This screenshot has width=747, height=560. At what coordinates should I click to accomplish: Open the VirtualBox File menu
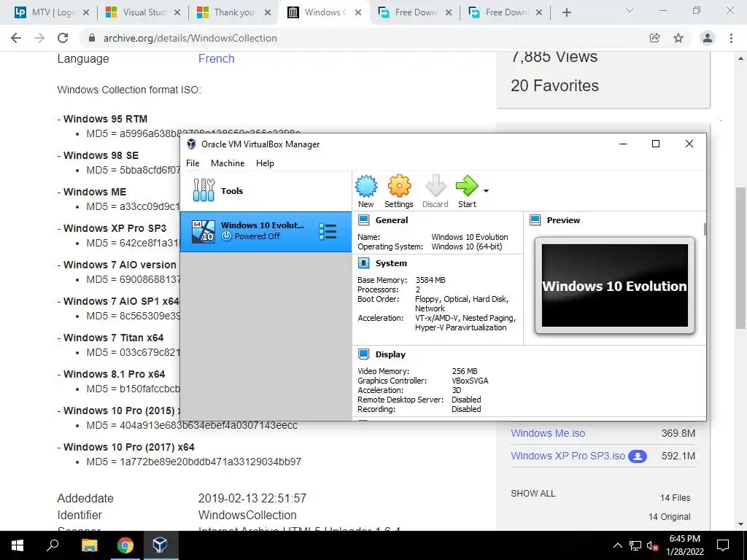(193, 163)
